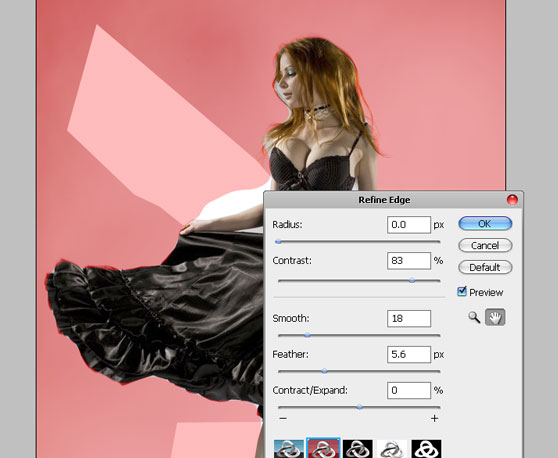Image resolution: width=558 pixels, height=458 pixels.
Task: Click the minus sign under Contract/Expand
Action: (x=283, y=418)
